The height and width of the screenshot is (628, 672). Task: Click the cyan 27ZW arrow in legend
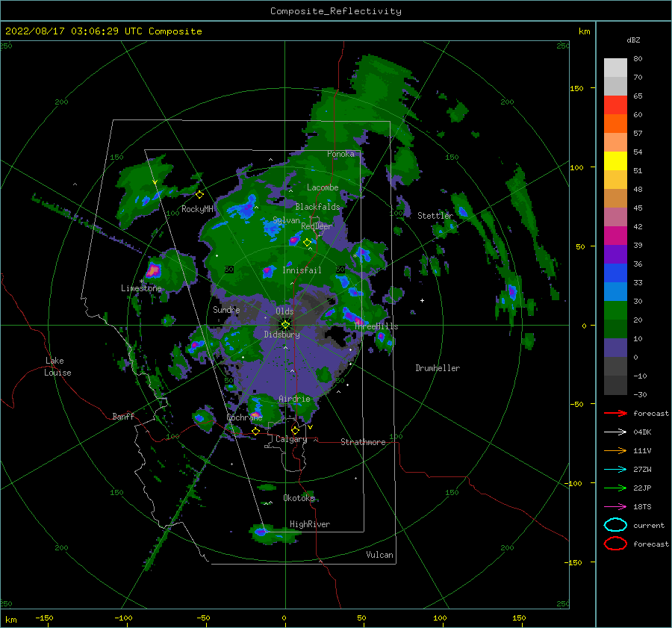615,470
